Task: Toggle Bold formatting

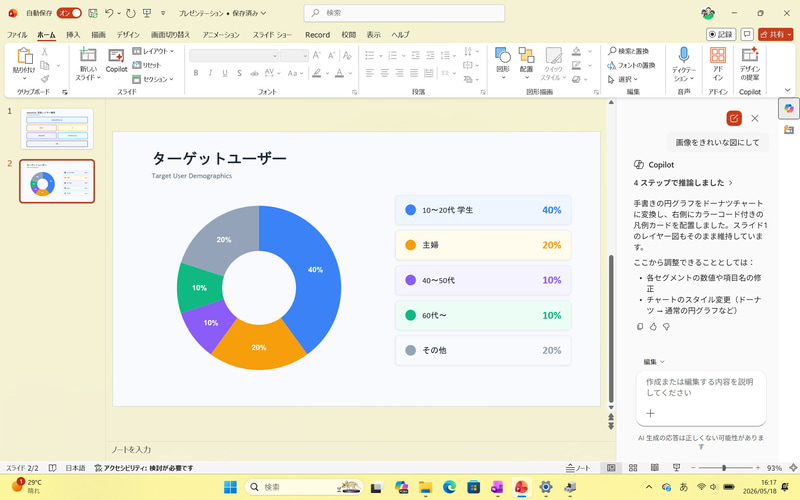Action: click(x=196, y=73)
